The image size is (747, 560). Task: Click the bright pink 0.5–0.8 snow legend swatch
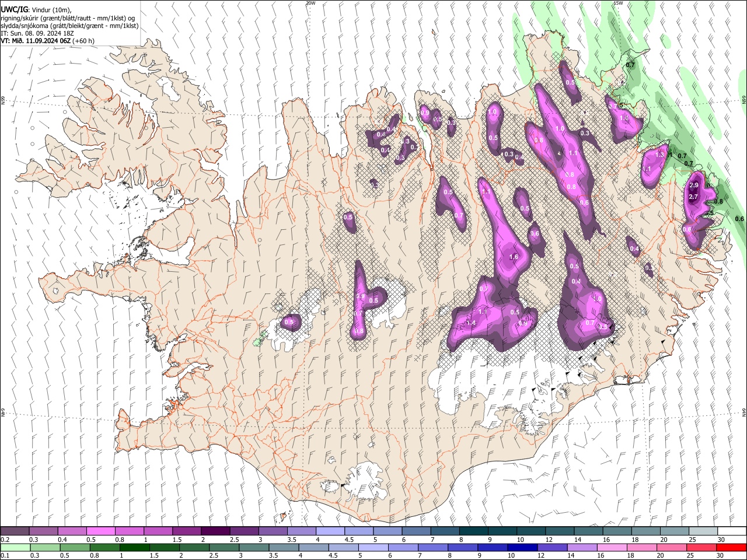tap(101, 531)
